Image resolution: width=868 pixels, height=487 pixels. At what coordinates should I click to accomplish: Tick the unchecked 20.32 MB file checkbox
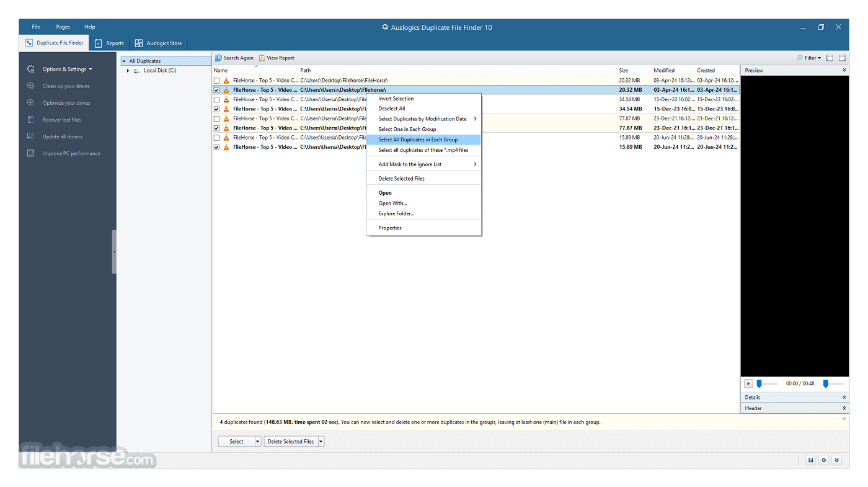click(x=217, y=81)
